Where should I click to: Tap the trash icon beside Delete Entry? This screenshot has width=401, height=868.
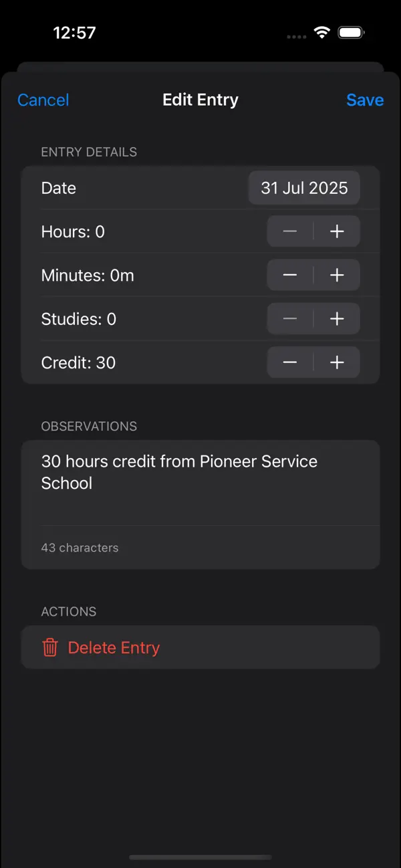point(50,647)
